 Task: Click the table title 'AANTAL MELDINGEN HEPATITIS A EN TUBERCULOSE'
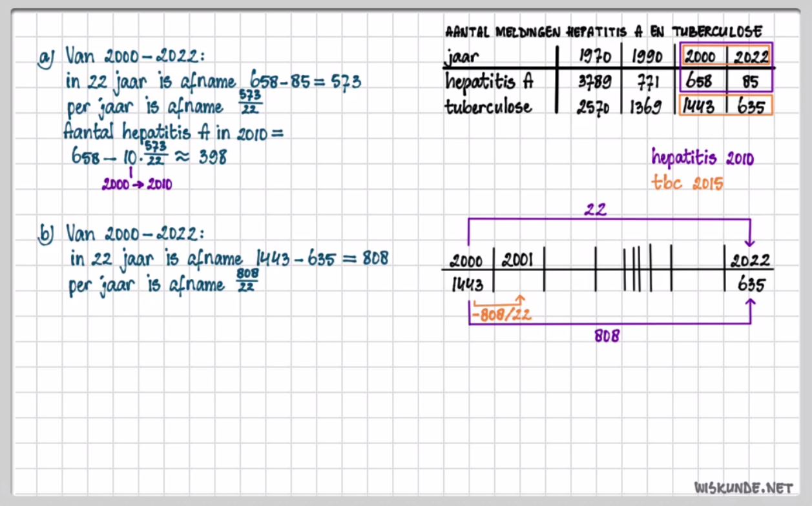click(604, 32)
